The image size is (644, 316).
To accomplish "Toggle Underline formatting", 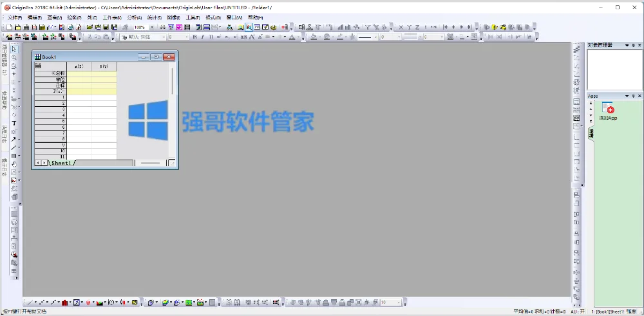I will click(211, 37).
